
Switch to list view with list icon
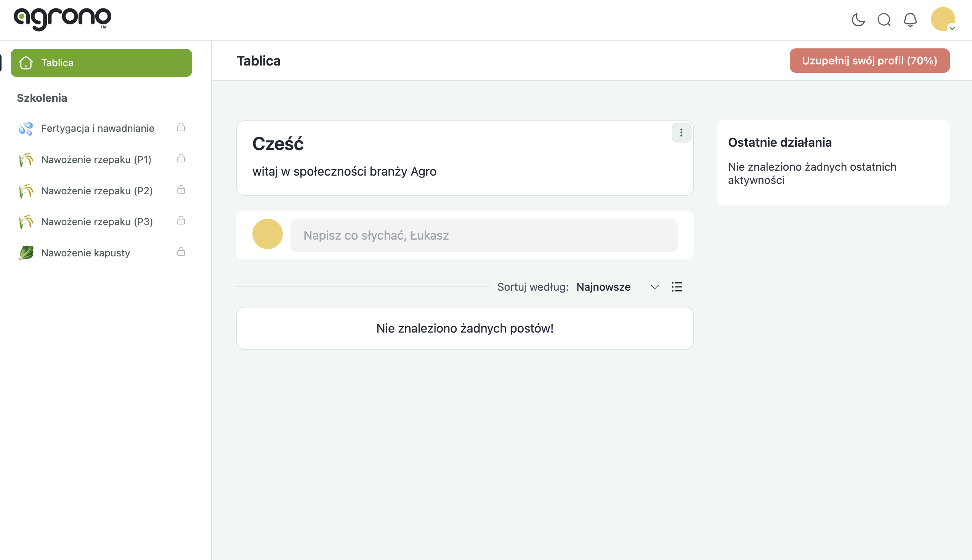[677, 287]
